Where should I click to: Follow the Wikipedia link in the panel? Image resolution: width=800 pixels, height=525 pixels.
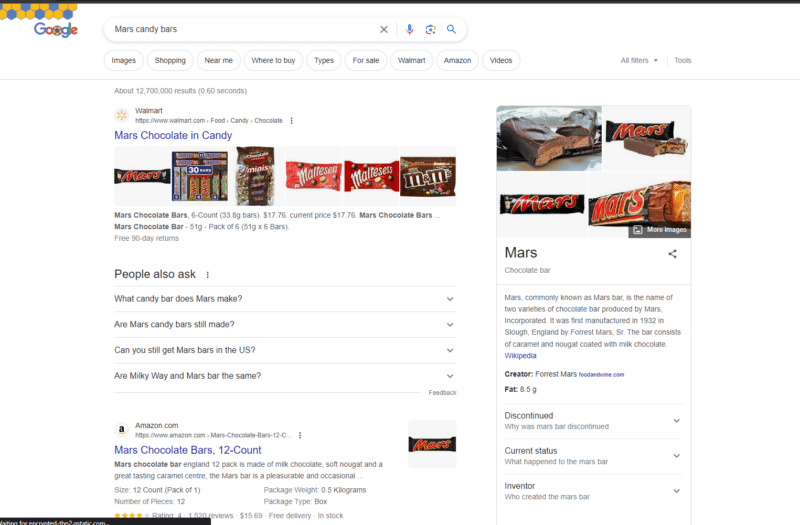[520, 356]
